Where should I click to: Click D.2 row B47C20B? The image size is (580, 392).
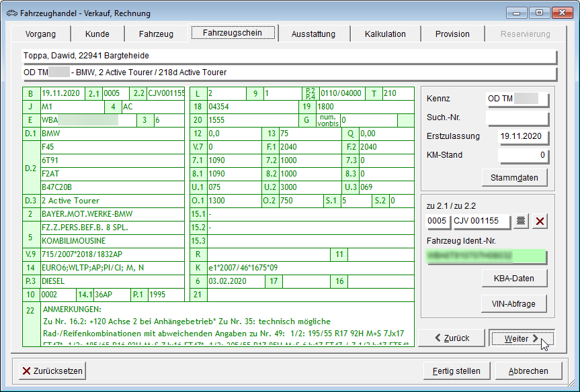coord(112,187)
